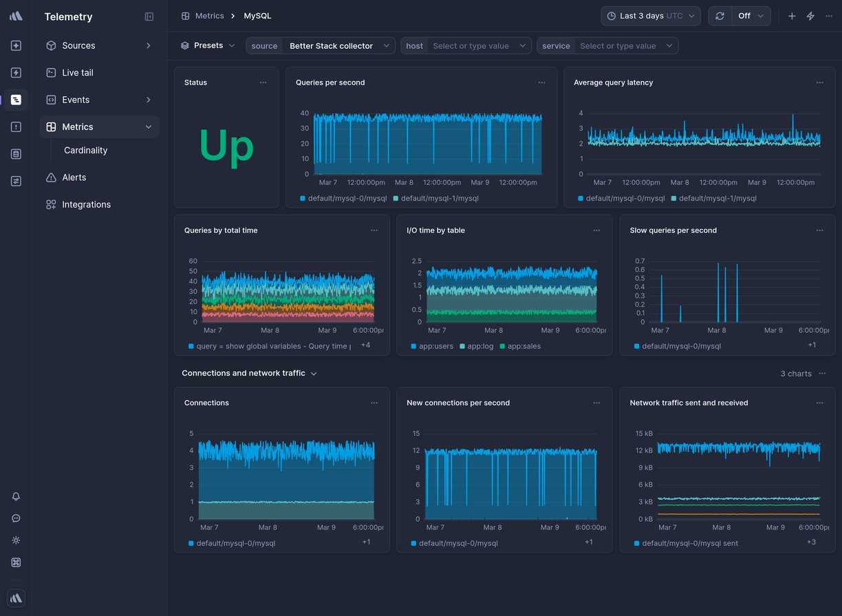Switch to the Cardinality section under Metrics
This screenshot has width=842, height=616.
(x=85, y=150)
